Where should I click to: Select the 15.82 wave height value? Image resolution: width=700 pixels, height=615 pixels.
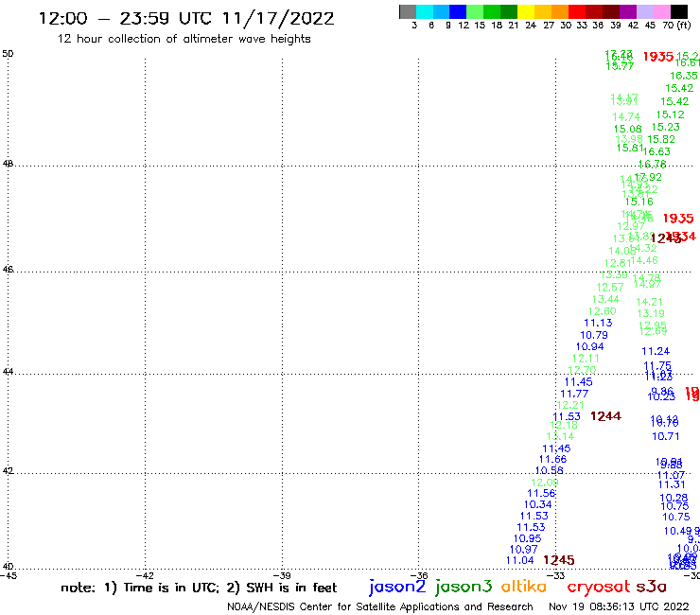pyautogui.click(x=661, y=139)
